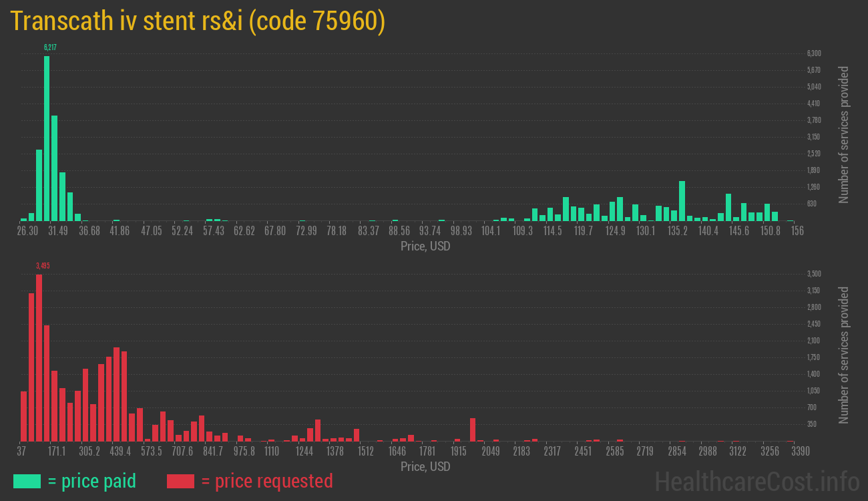Select the chart title with code 75960
Screen dimensions: 868x501
[x=198, y=21]
